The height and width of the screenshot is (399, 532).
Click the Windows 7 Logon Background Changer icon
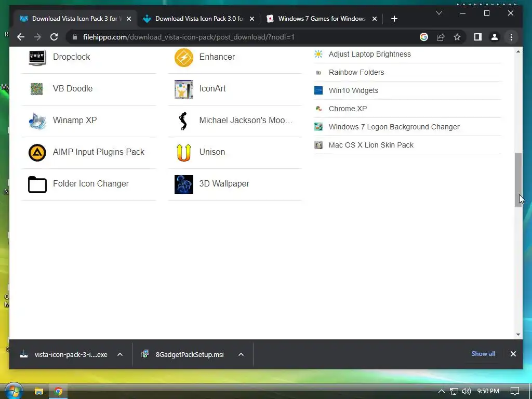point(318,127)
